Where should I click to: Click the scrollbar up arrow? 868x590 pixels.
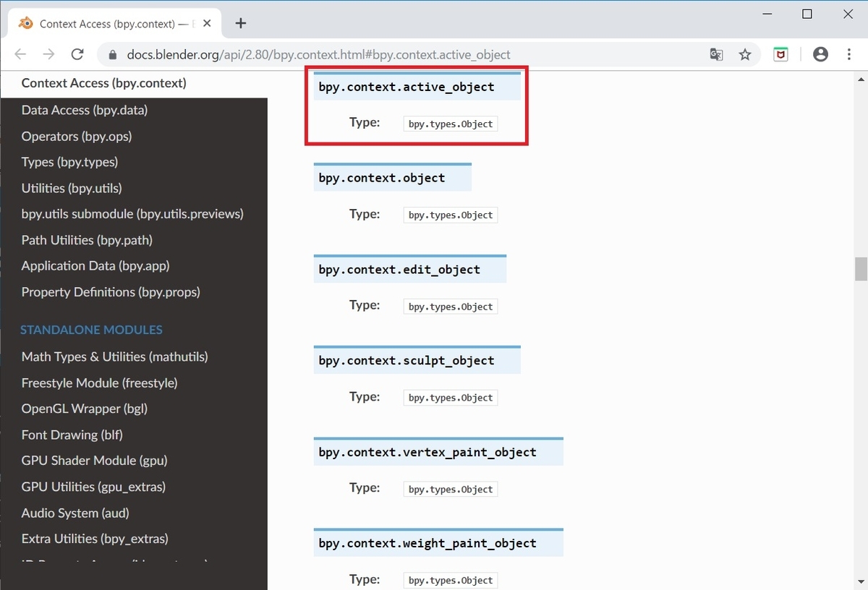coord(861,80)
